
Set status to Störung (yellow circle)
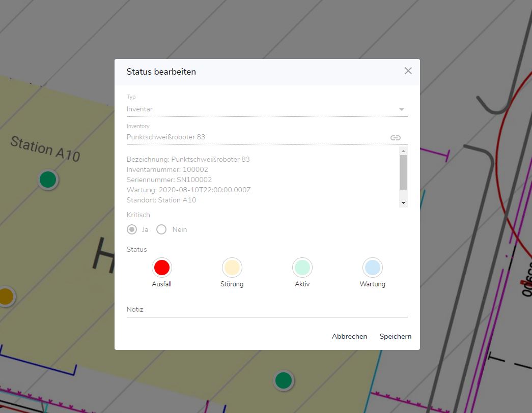(x=232, y=268)
